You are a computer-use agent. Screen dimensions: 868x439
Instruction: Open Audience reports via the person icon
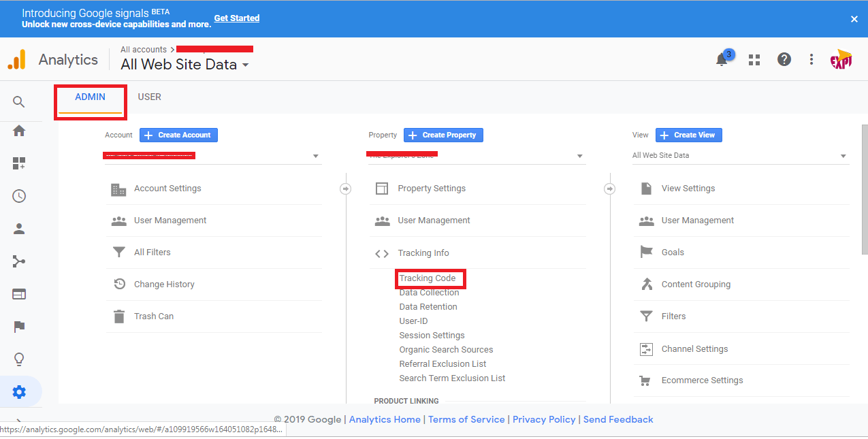(18, 228)
